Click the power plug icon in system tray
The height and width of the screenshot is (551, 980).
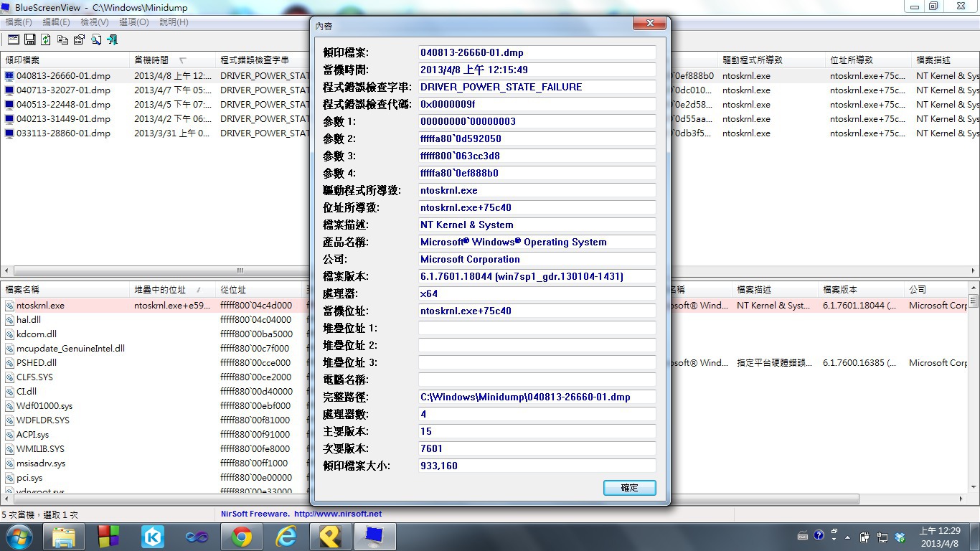point(865,537)
